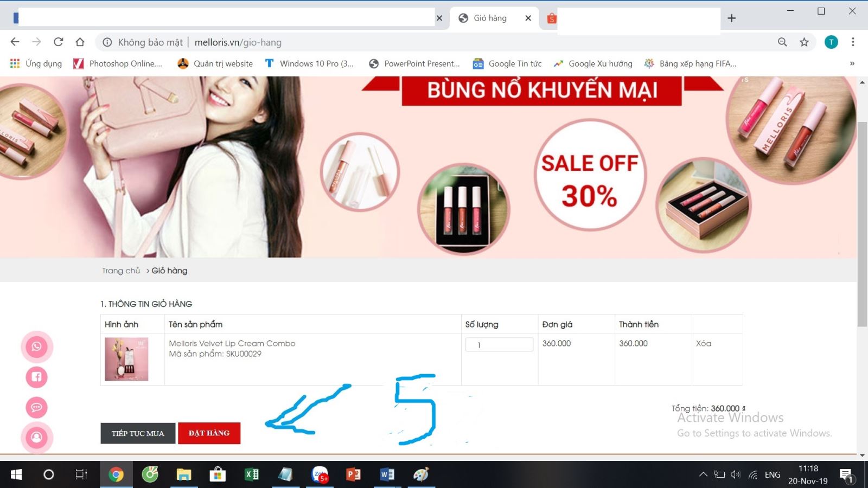Go to Trang chủ breadcrumb

pyautogui.click(x=121, y=271)
